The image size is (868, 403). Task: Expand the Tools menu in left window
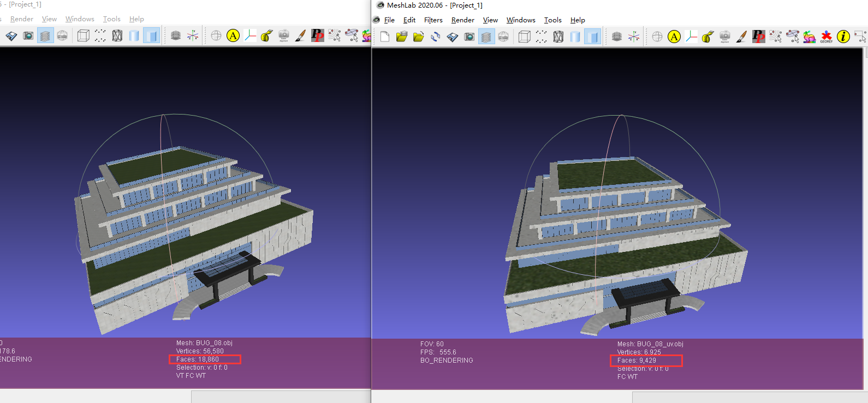tap(111, 19)
